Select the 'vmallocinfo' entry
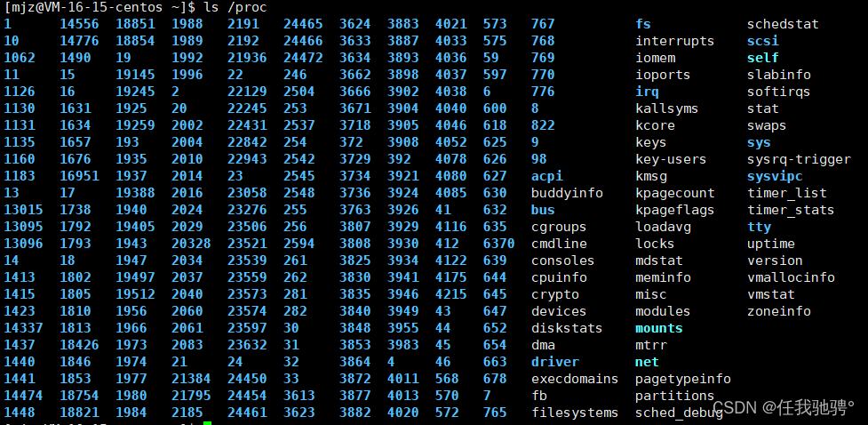The image size is (868, 425). point(791,277)
